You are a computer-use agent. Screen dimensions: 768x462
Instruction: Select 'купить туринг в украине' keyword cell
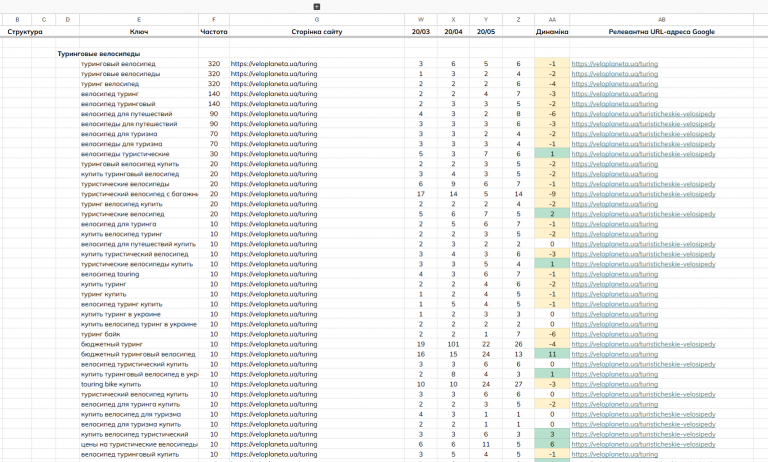click(x=139, y=315)
